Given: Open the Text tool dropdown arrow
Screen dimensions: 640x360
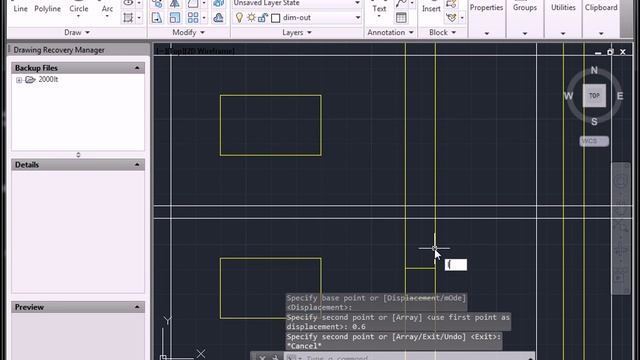Looking at the screenshot, I should click(379, 17).
